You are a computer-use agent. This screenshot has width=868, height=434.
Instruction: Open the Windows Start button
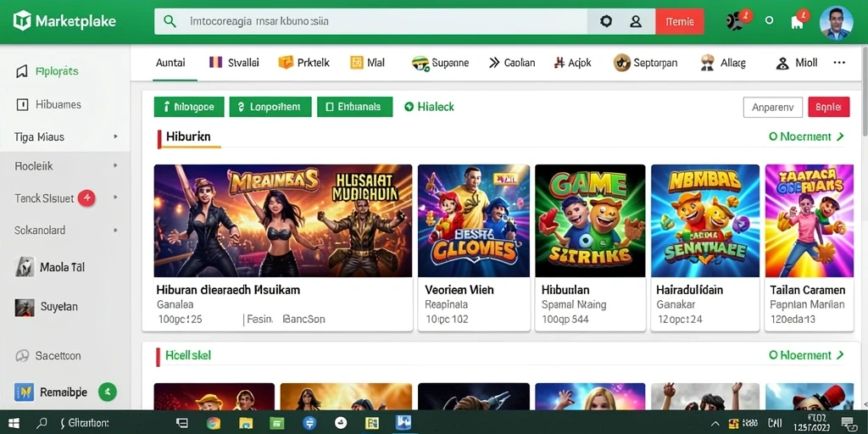14,424
